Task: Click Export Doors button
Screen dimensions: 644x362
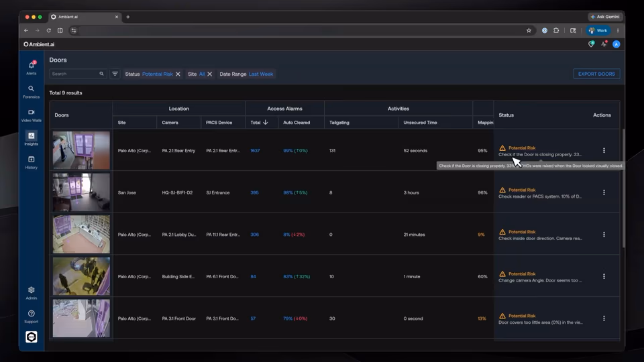Action: pyautogui.click(x=596, y=74)
